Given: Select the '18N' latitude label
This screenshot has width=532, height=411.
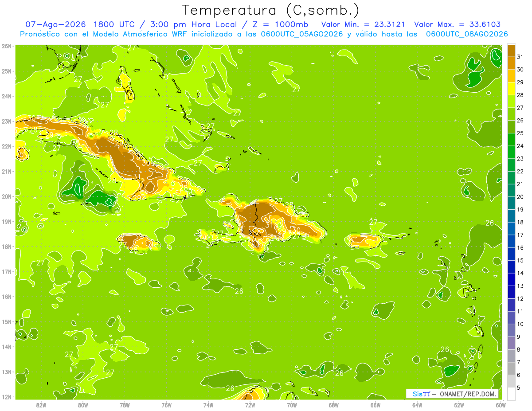Looking at the screenshot, I should click(x=7, y=247).
